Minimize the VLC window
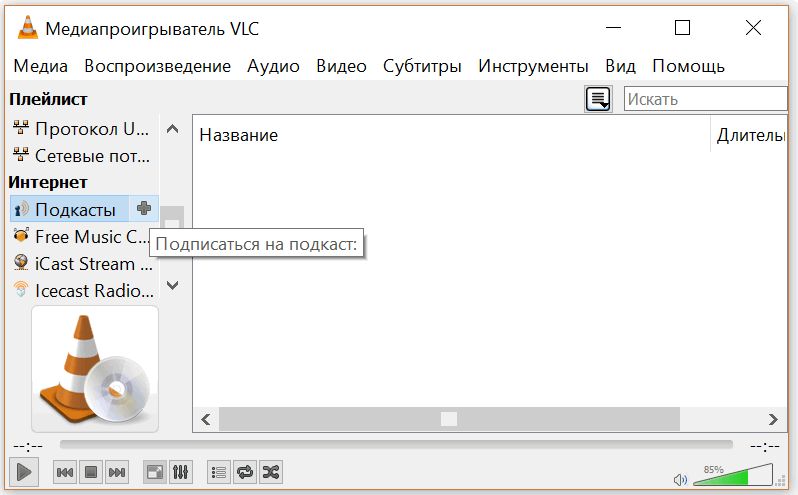 613,27
